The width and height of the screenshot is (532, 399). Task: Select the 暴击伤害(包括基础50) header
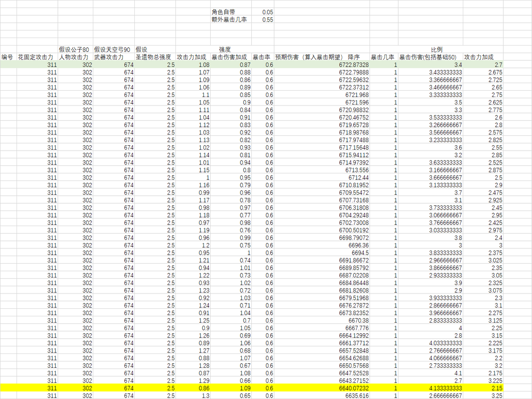coord(431,57)
